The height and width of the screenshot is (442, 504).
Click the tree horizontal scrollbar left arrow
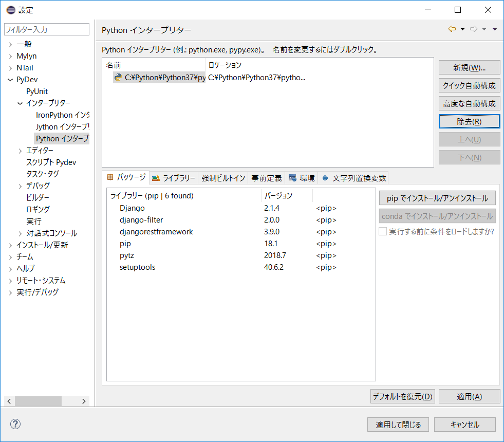click(9, 401)
